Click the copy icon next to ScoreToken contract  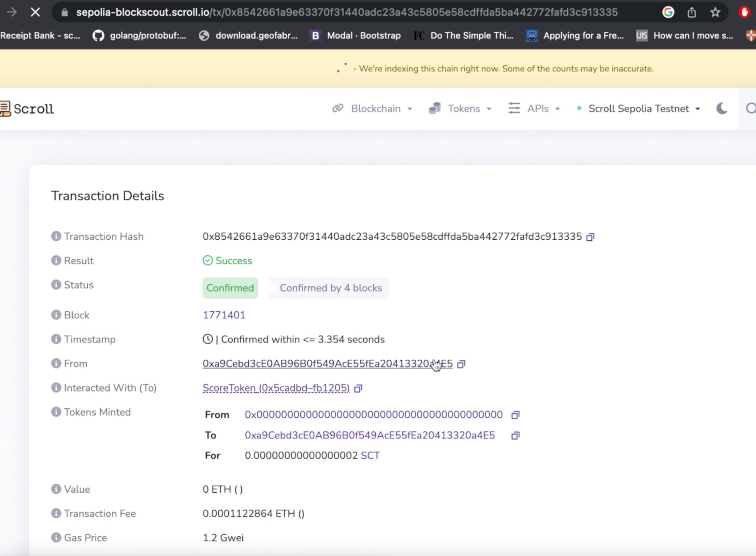(358, 388)
